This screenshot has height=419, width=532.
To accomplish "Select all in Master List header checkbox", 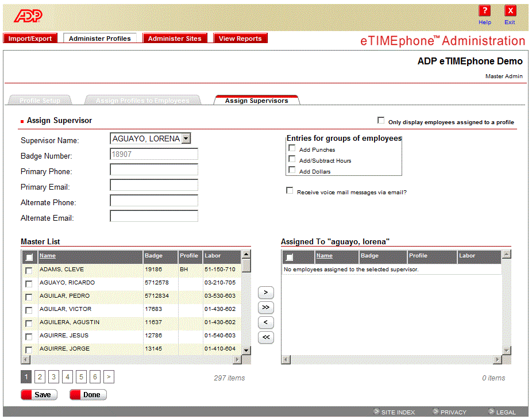I will 29,257.
